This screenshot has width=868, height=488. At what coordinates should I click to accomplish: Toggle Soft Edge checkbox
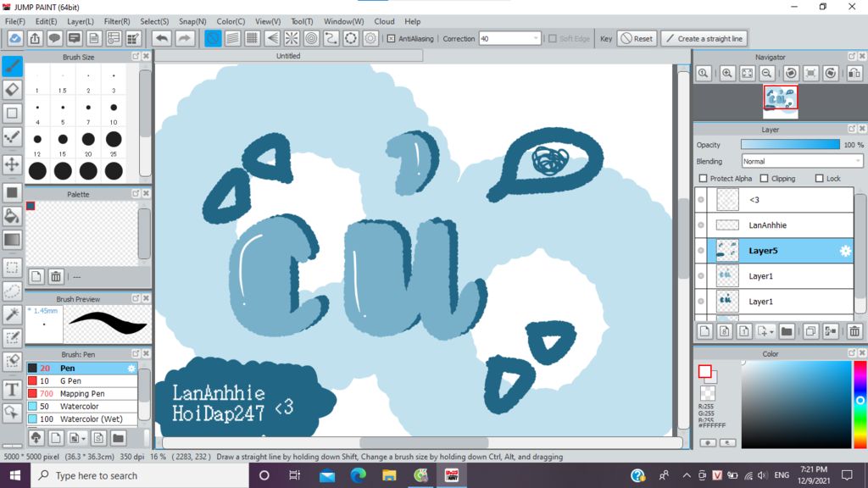tap(553, 39)
